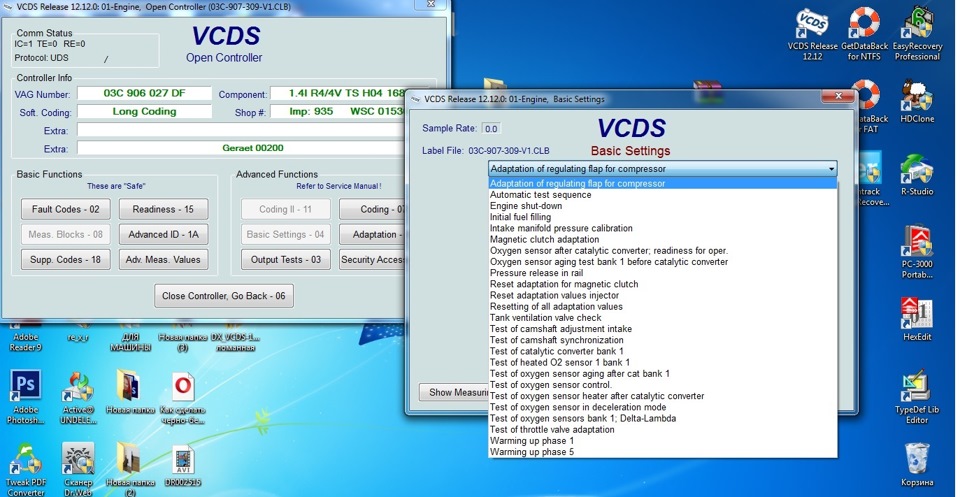Select the Новая папка (3) folder label
The width and height of the screenshot is (960, 497).
pyautogui.click(x=182, y=342)
